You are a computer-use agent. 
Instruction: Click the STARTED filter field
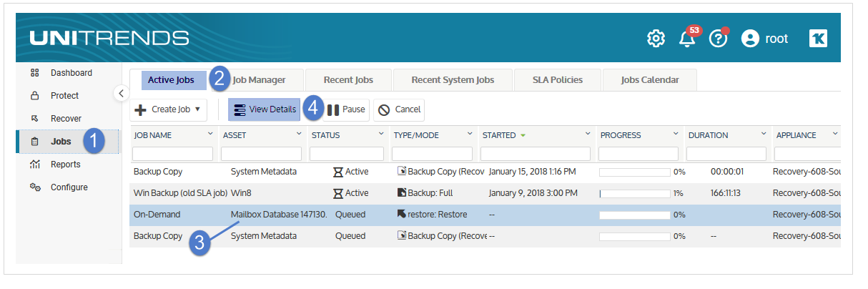536,154
